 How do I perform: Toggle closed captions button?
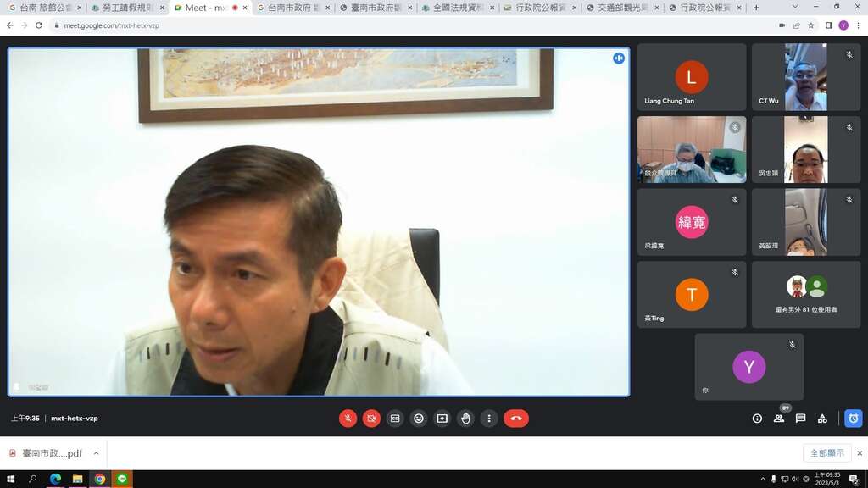(395, 419)
